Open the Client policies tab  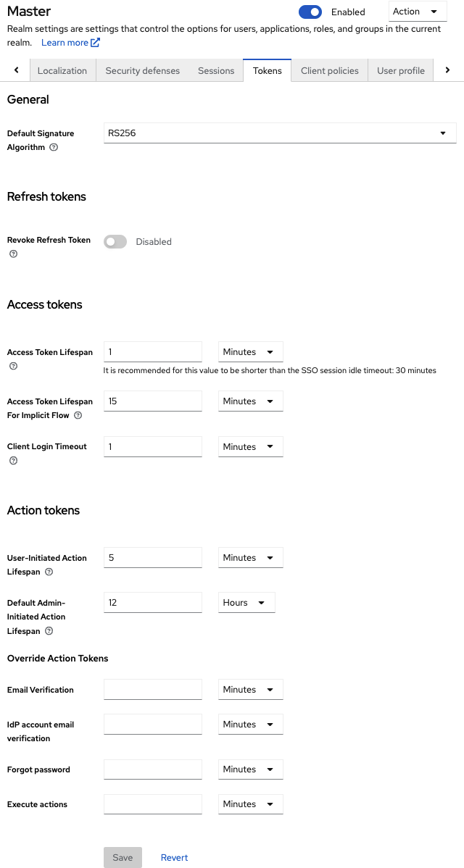click(x=329, y=70)
